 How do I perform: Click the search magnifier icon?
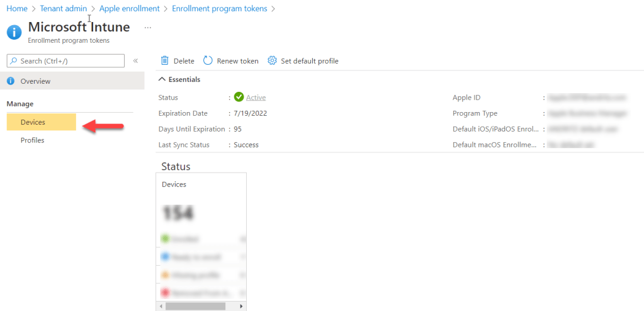pos(14,61)
